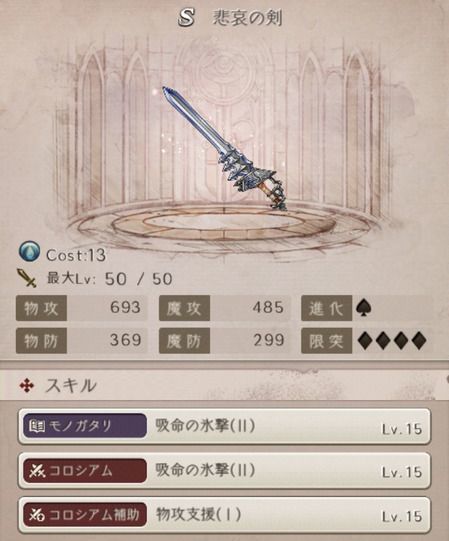The width and height of the screenshot is (449, 541).
Task: Open the コロシアム skill 吸命の氷撃(II) row
Action: point(224,471)
